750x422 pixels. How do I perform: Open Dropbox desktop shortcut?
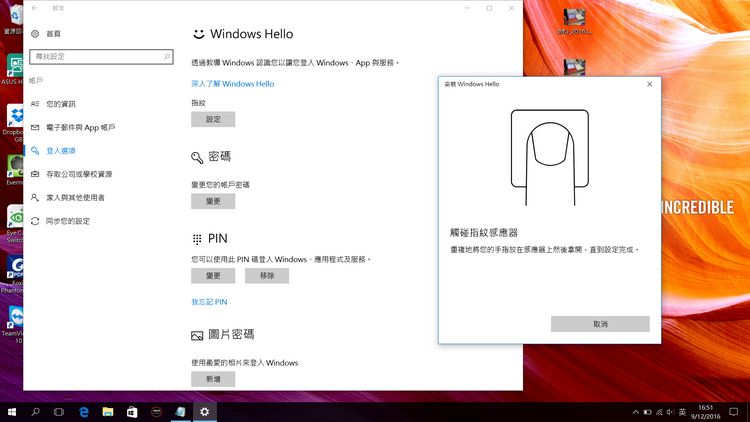(13, 122)
